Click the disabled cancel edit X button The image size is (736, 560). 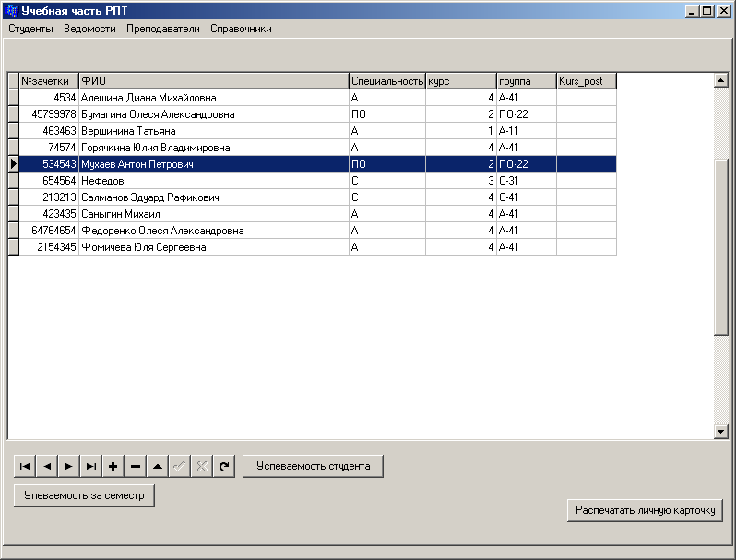tap(202, 466)
